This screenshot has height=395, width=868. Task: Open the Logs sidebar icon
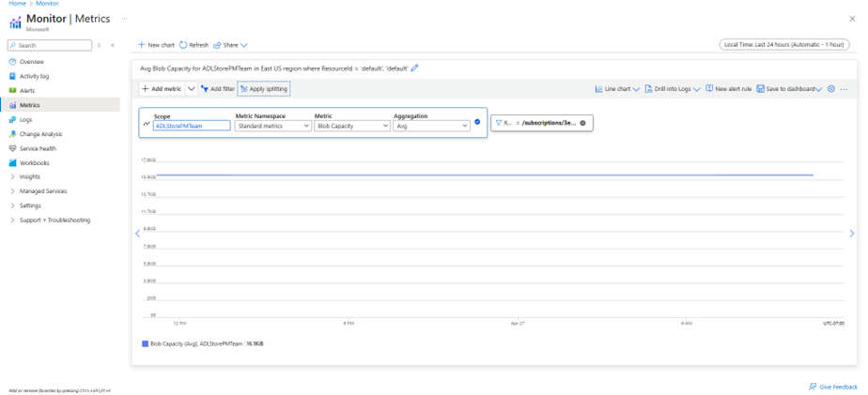pyautogui.click(x=12, y=119)
